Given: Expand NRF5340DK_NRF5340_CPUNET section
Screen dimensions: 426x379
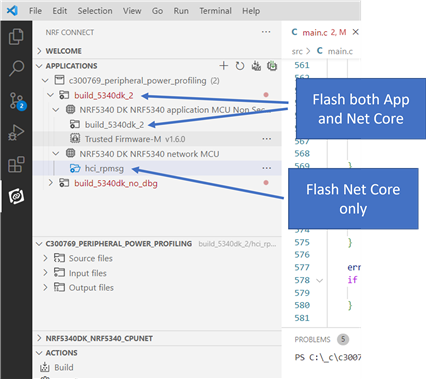Looking at the screenshot, I should tap(39, 338).
